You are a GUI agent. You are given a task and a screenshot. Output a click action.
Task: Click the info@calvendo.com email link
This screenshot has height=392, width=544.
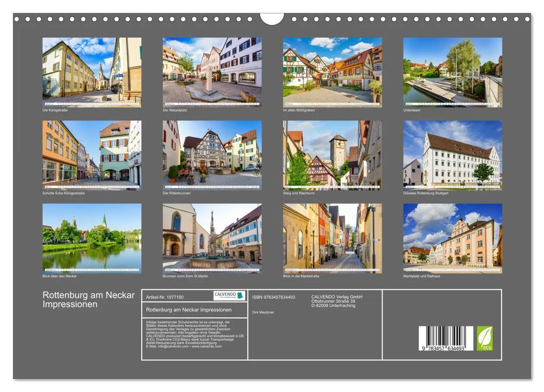[172, 347]
